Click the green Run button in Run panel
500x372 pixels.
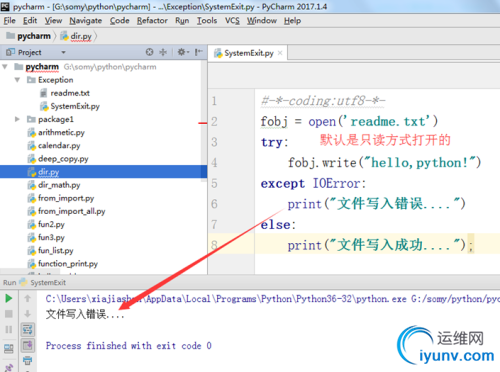pos(9,298)
